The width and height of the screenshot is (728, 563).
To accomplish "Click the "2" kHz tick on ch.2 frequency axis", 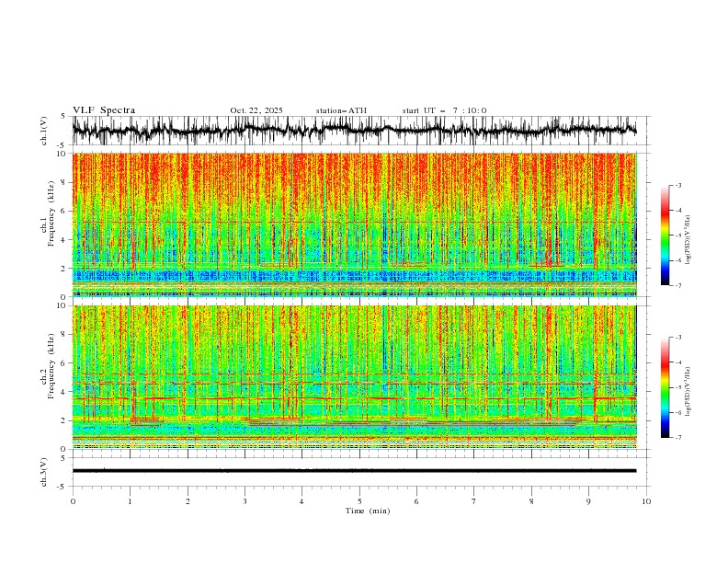I will pos(64,420).
